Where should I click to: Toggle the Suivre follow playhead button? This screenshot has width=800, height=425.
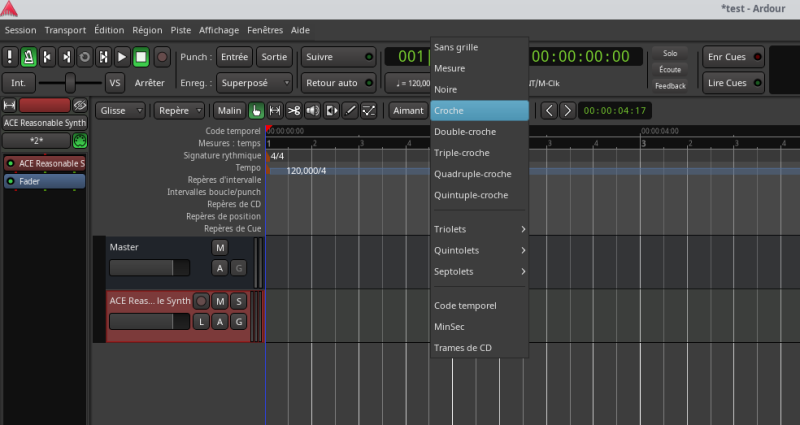(338, 57)
